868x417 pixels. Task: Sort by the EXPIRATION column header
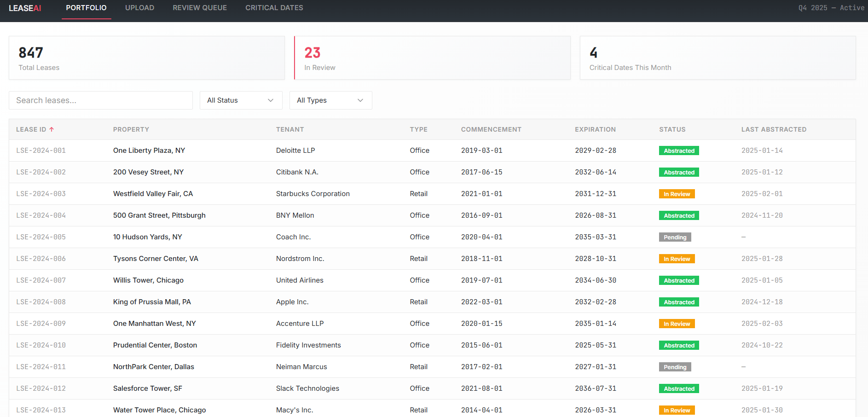(595, 129)
